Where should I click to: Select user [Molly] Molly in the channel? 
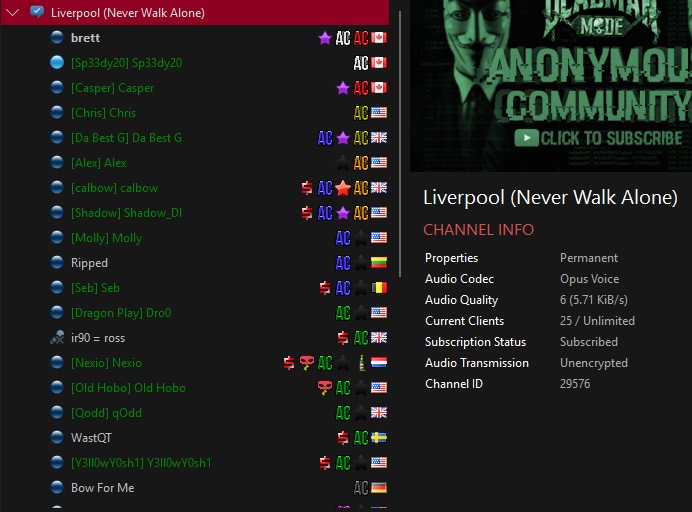click(106, 238)
